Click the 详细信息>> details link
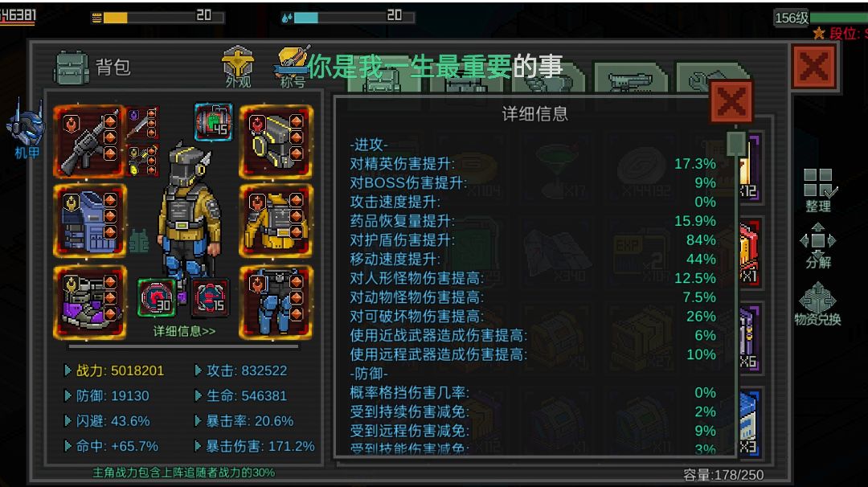This screenshot has width=868, height=487. pyautogui.click(x=184, y=331)
